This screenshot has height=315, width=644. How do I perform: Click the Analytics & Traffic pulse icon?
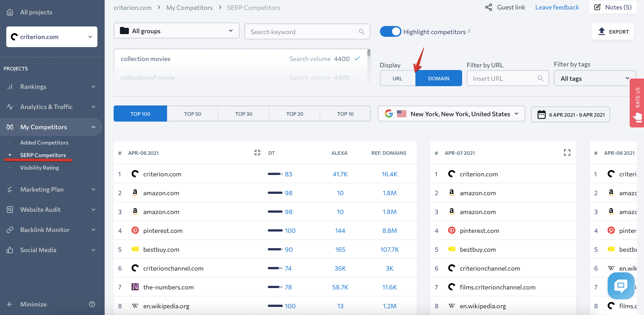click(x=10, y=107)
